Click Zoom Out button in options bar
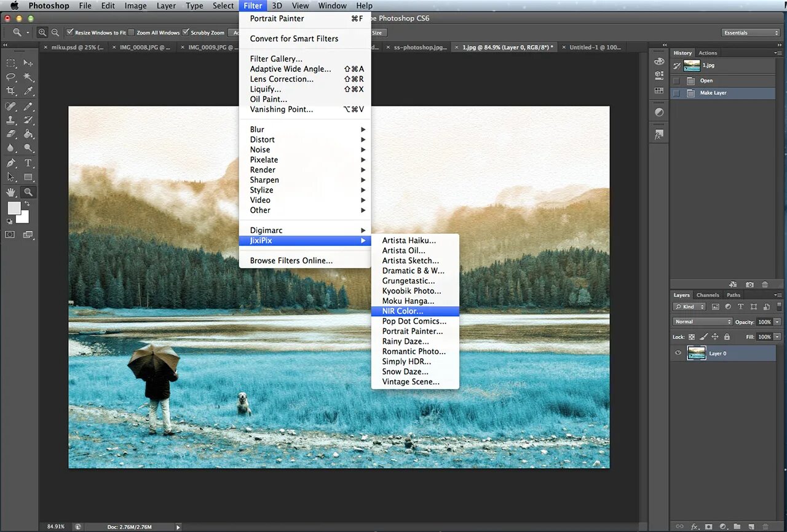 coord(55,33)
